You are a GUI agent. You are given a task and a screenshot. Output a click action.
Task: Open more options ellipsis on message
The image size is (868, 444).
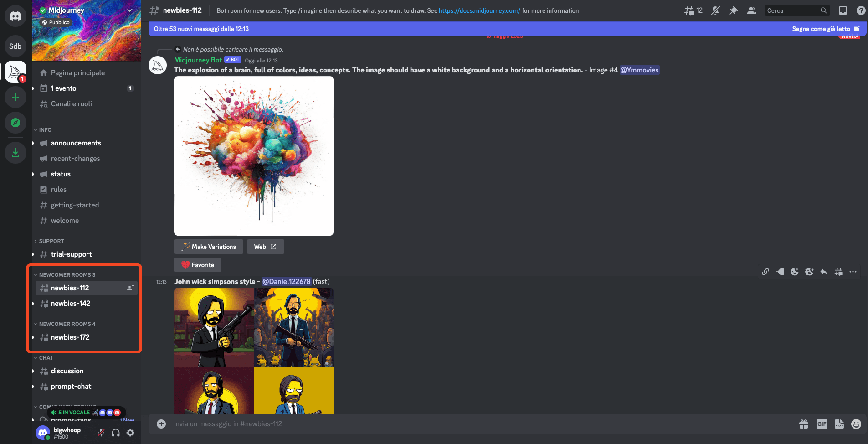853,272
